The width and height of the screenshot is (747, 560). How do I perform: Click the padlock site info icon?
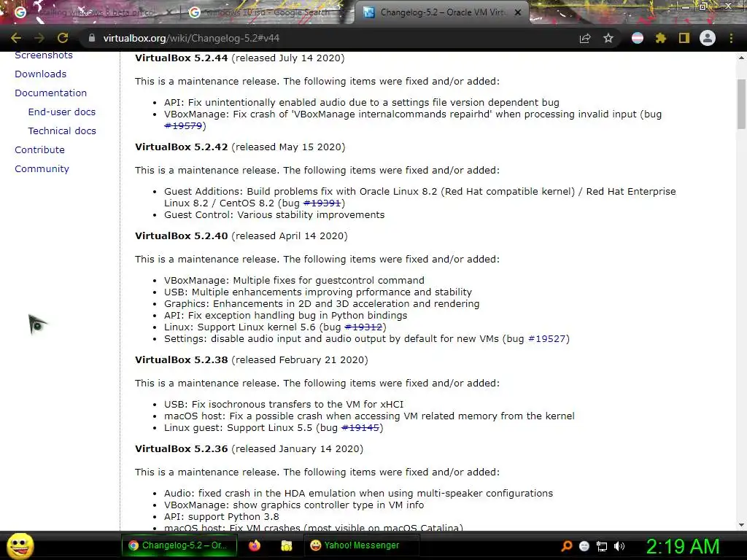92,38
